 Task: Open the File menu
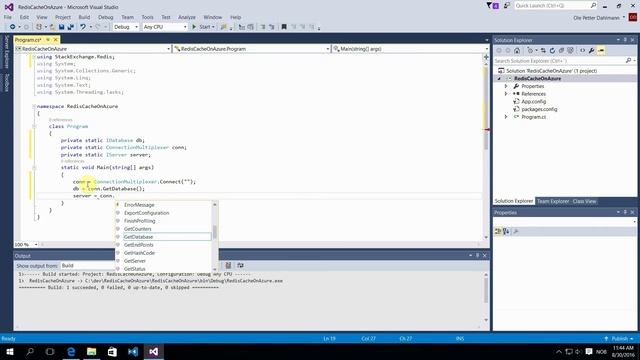point(8,17)
